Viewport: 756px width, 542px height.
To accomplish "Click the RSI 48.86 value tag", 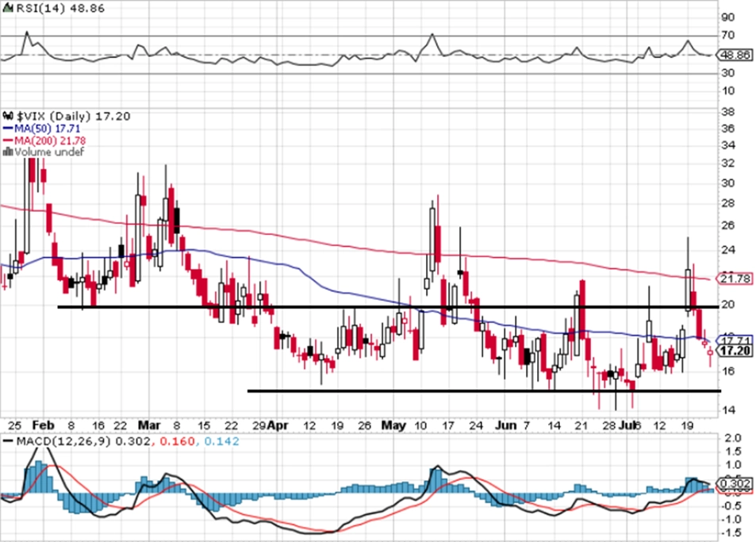I will [x=735, y=55].
